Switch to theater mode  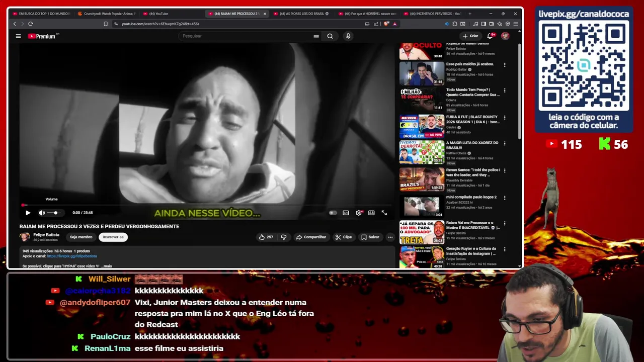(371, 213)
